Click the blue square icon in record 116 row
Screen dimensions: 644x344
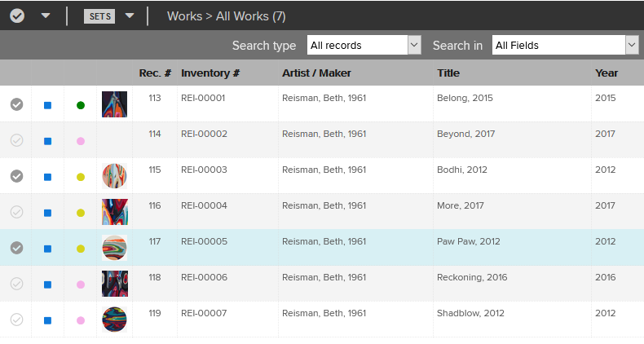click(x=47, y=213)
